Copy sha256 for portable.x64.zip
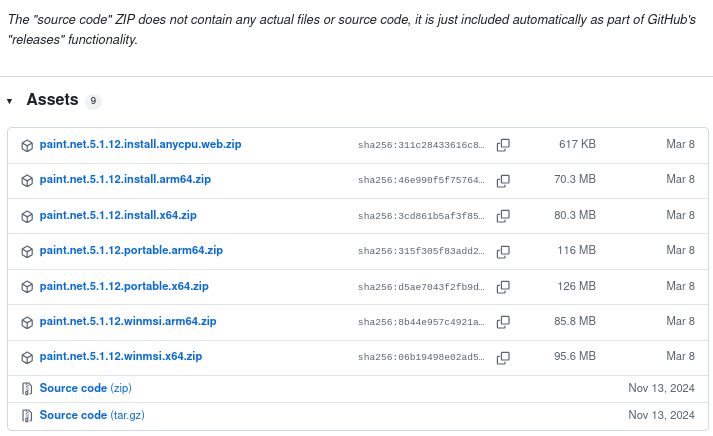 coord(503,287)
